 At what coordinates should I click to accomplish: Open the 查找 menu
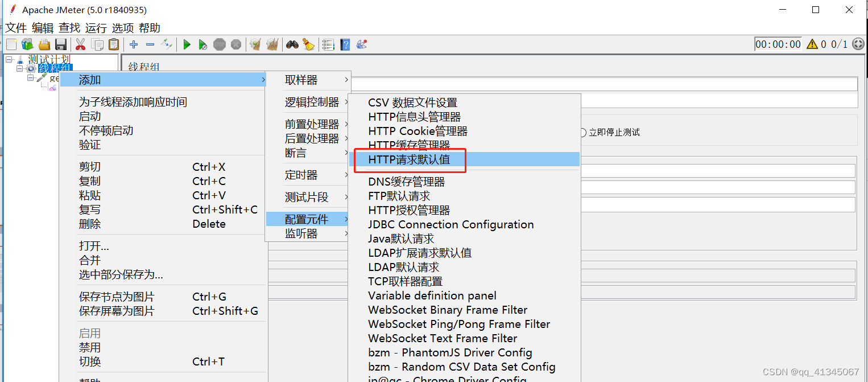tap(69, 28)
